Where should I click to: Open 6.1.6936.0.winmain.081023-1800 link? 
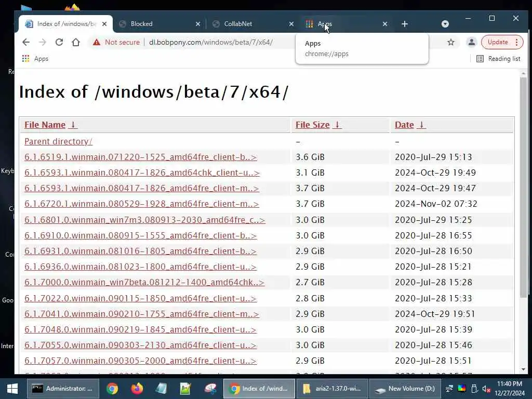coord(140,267)
